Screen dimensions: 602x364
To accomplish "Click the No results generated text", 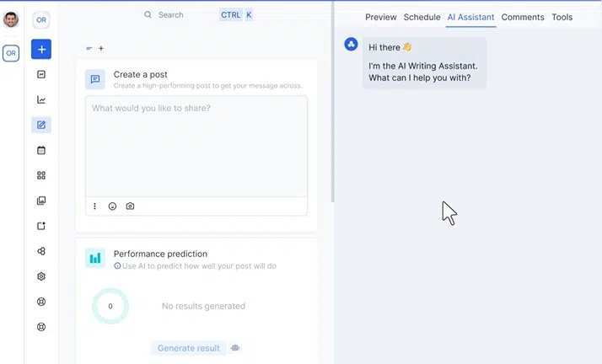I will 203,306.
